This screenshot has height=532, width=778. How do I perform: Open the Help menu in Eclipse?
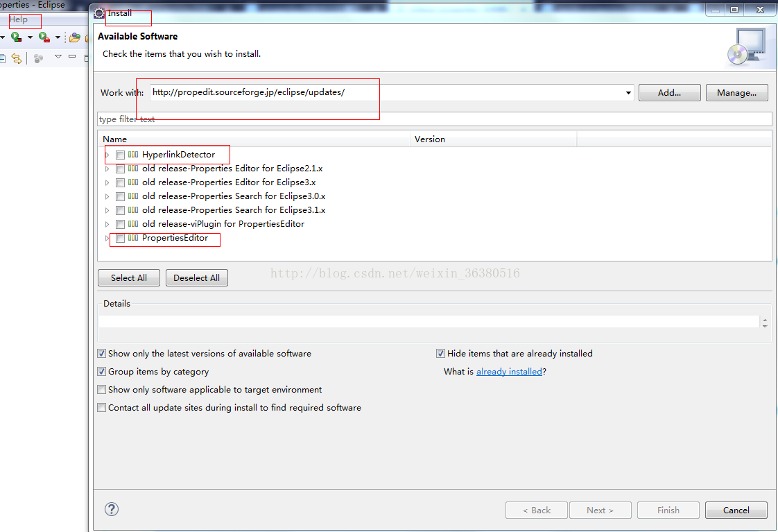(18, 19)
